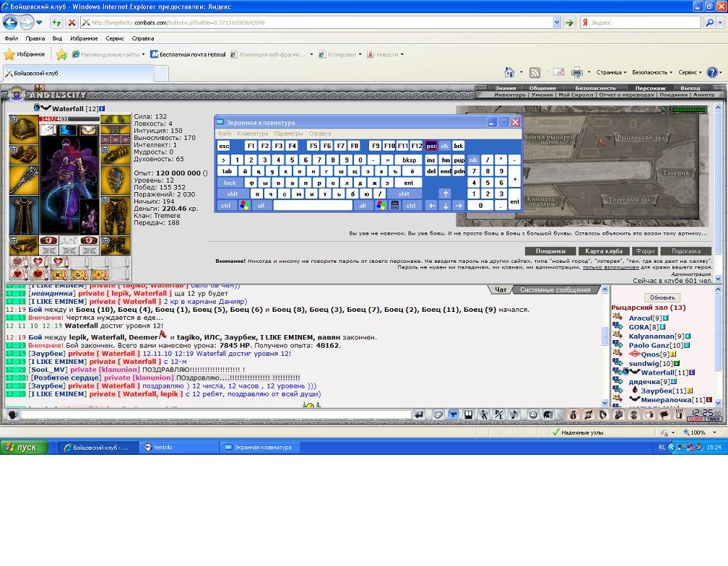Expand Рекомендуемые сайты favorites dropdown
The height and width of the screenshot is (566, 728).
pyautogui.click(x=144, y=55)
